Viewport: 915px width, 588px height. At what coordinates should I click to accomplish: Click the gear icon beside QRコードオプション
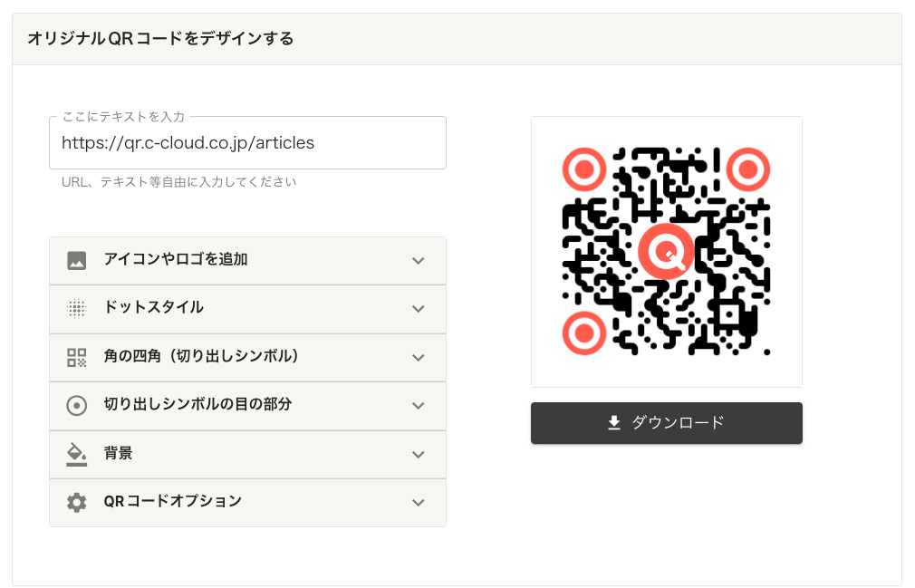(x=77, y=503)
